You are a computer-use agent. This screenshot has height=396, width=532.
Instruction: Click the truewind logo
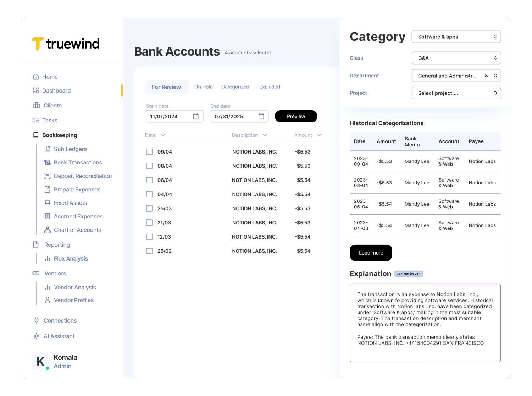pyautogui.click(x=66, y=44)
